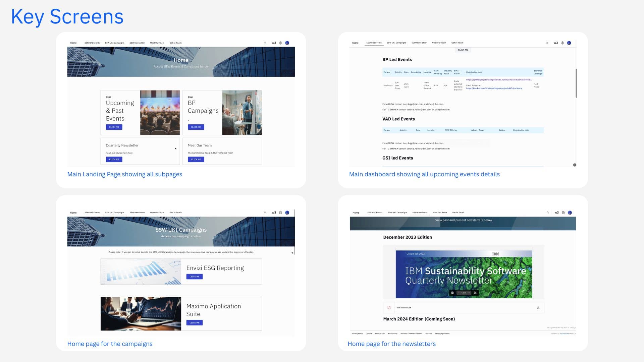644x362 pixels.
Task: Select SSW UKI Events tab on dashboard screen
Action: 374,43
